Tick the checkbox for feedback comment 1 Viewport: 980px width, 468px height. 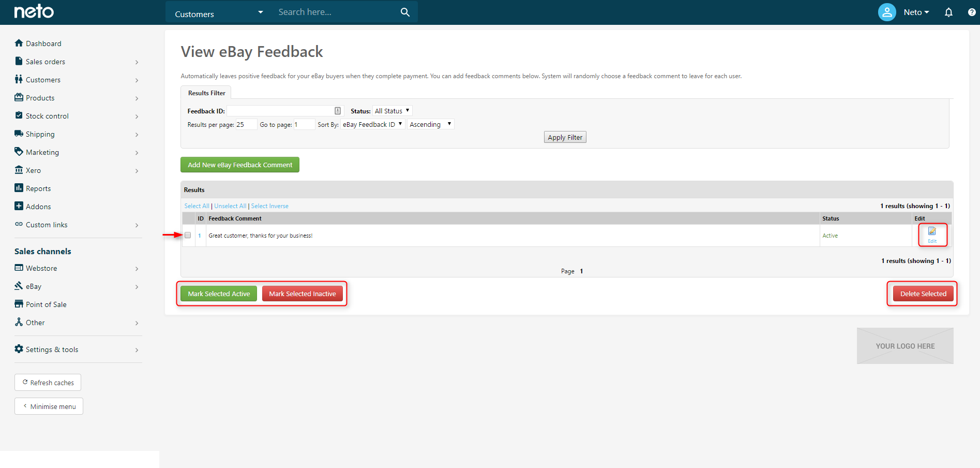point(188,235)
